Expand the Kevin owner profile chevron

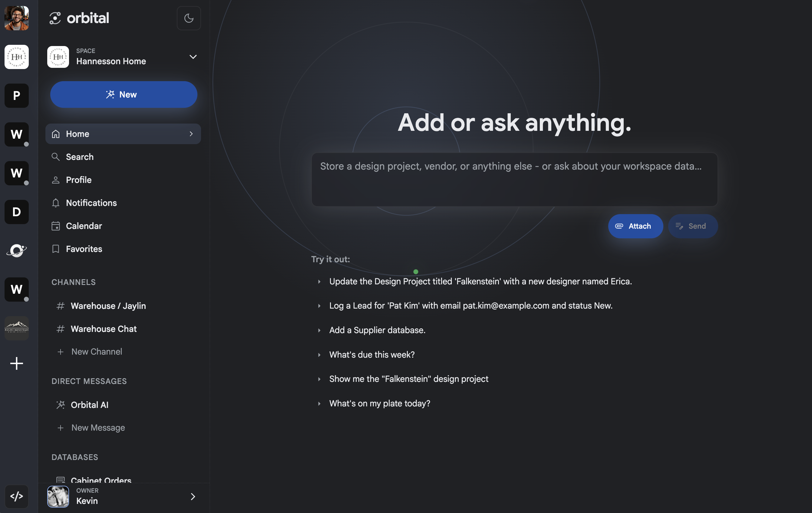pos(193,496)
